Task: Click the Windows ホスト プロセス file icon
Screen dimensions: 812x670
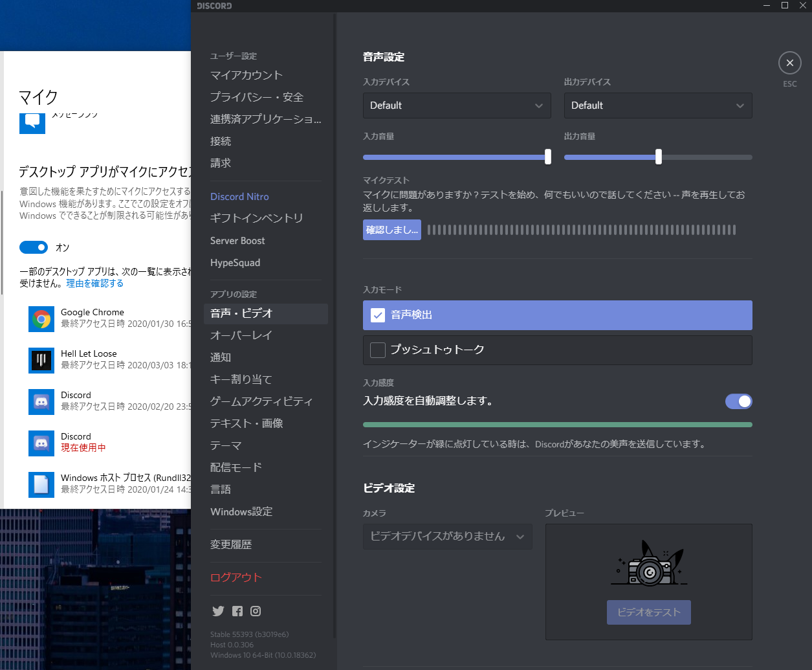Action: [41, 485]
